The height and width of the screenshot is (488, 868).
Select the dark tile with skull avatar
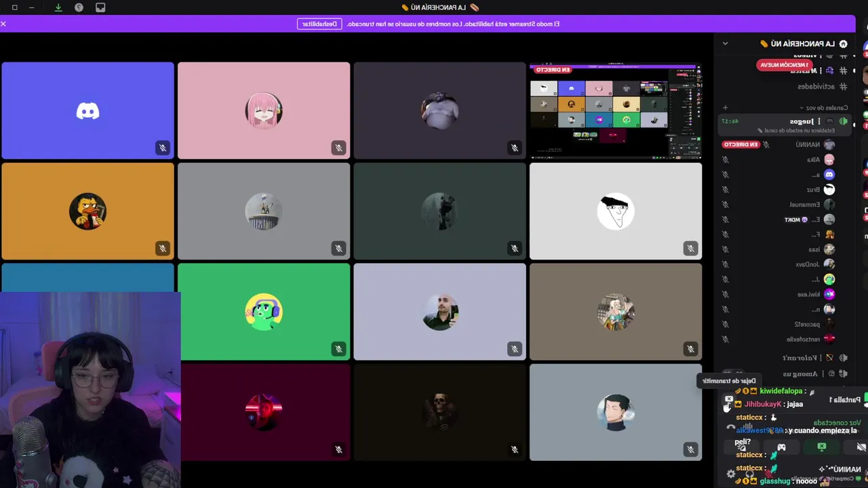(x=439, y=412)
